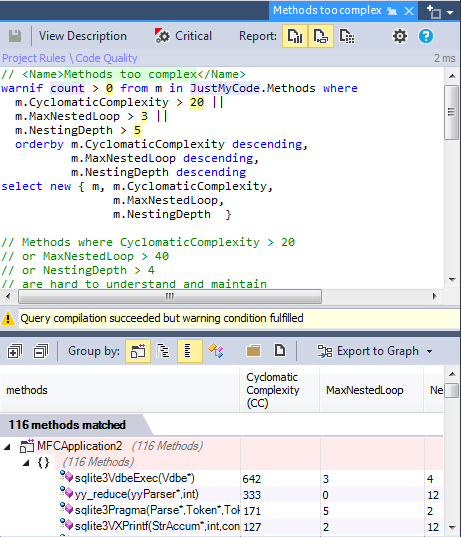Open the blue help icon
This screenshot has height=537, width=461.
[x=426, y=36]
